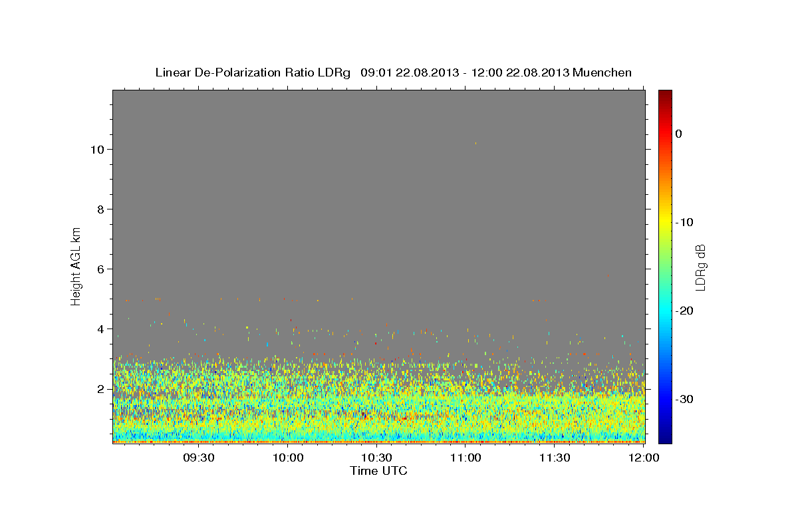The image size is (798, 532).
Task: Click the 'LDRg dB' colorbar label
Action: pos(700,267)
